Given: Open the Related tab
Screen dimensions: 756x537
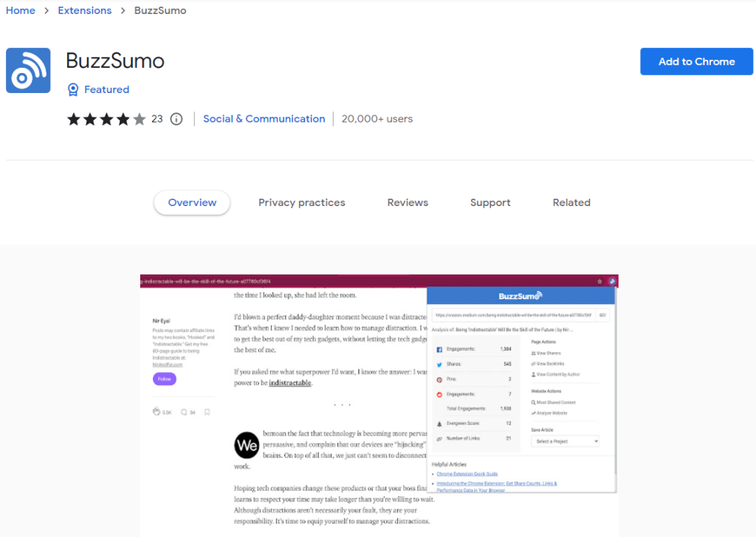Looking at the screenshot, I should click(571, 202).
